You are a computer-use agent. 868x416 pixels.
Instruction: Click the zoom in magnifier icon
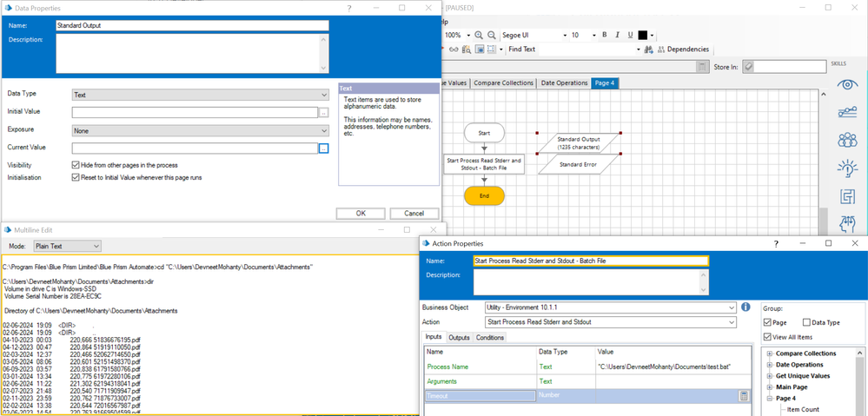(479, 36)
